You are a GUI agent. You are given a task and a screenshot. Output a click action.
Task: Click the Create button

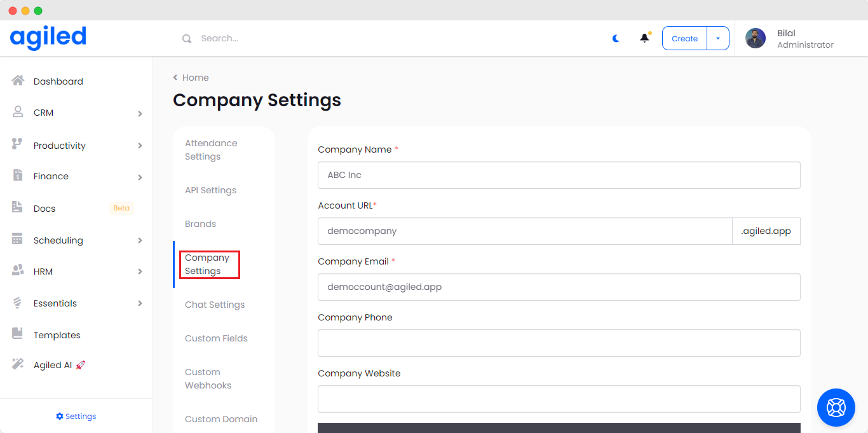pyautogui.click(x=684, y=38)
